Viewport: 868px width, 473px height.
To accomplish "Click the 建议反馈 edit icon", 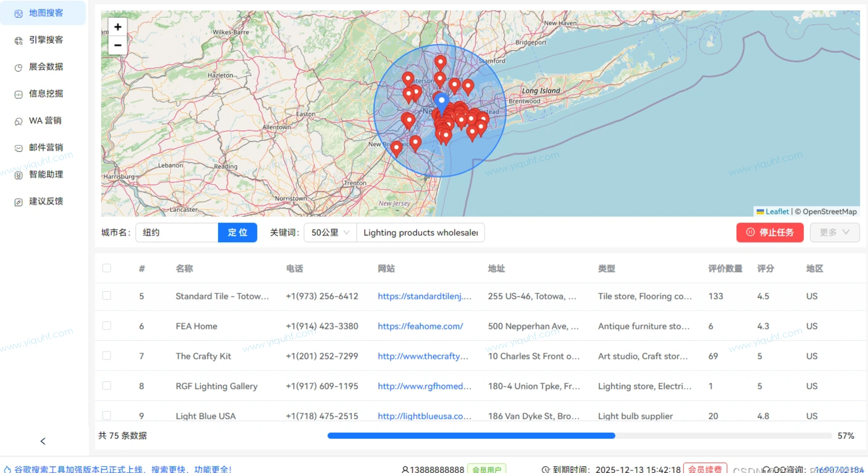I will click(18, 201).
